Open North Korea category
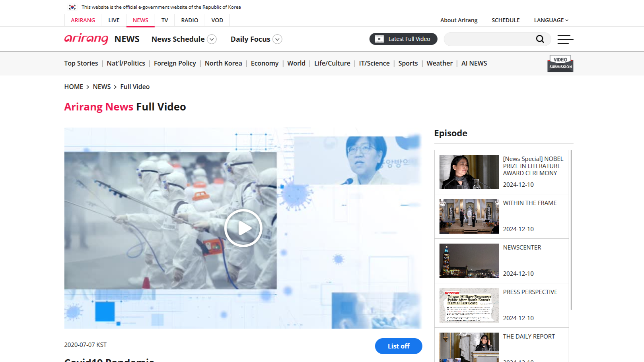This screenshot has width=644, height=362. (x=224, y=63)
